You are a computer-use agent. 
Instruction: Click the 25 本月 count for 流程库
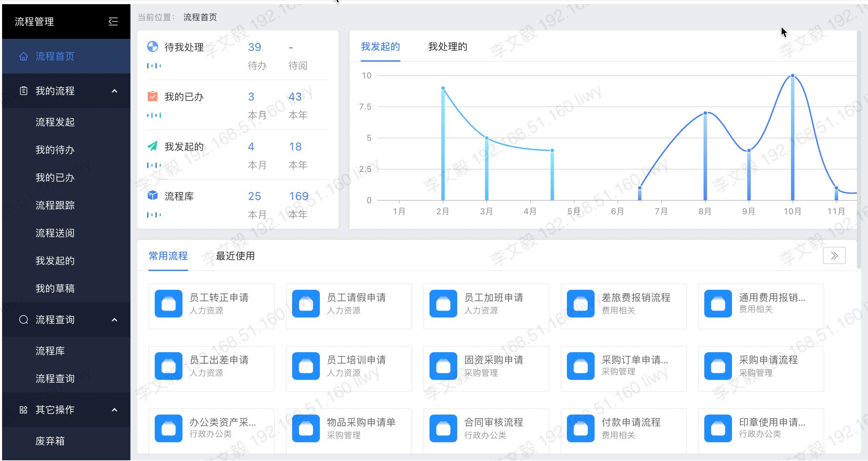[255, 196]
